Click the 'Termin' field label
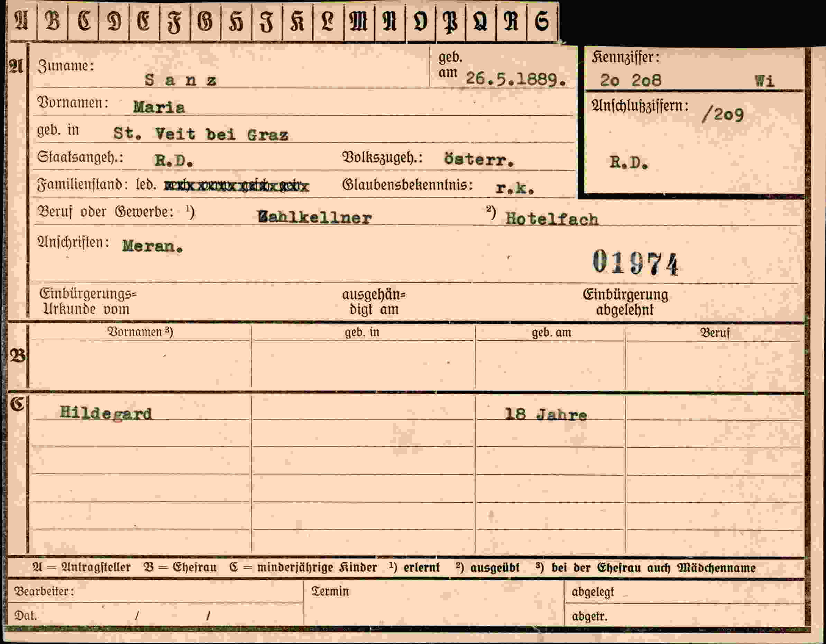Viewport: 826px width, 644px height. (x=330, y=591)
